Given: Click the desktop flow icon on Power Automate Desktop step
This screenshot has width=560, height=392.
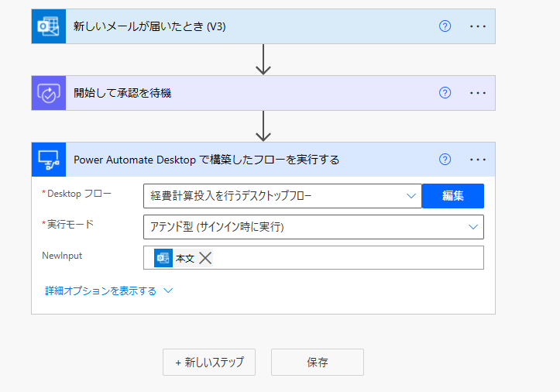Looking at the screenshot, I should [49, 160].
